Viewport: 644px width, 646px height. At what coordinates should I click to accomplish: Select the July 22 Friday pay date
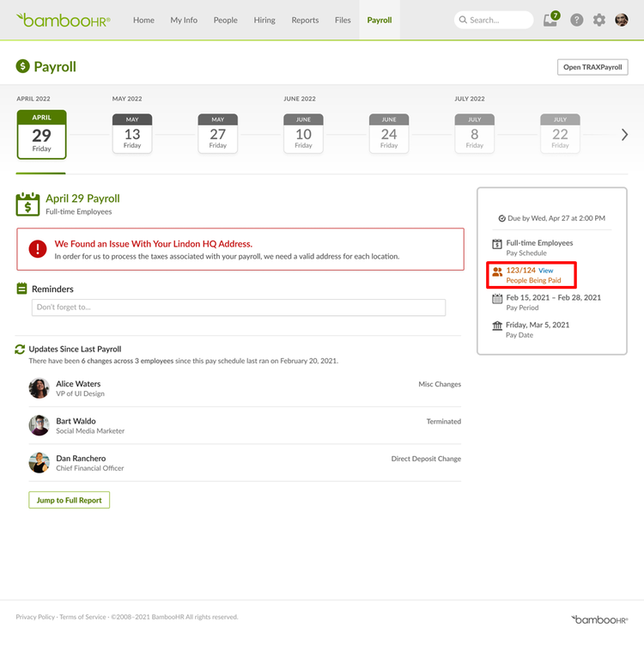[561, 134]
